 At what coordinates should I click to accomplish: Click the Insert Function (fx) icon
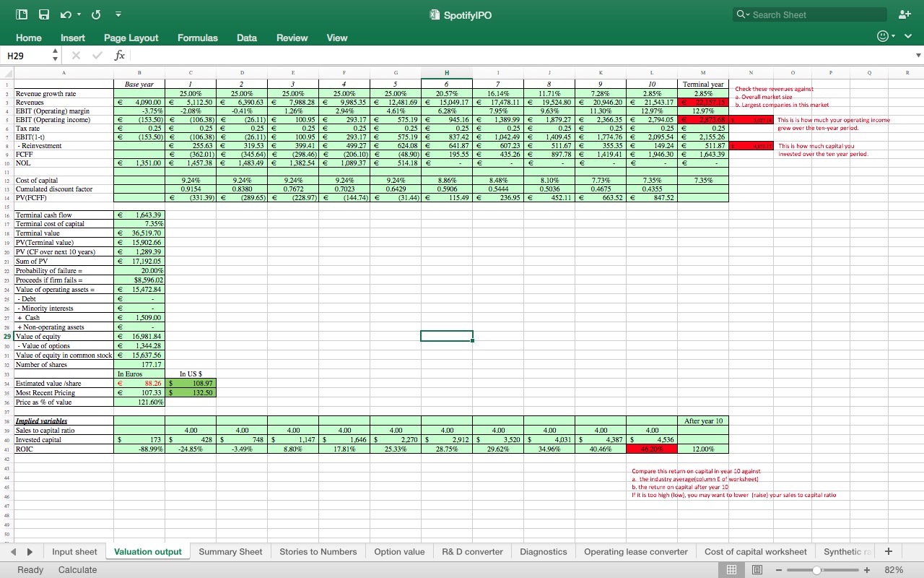pos(119,55)
